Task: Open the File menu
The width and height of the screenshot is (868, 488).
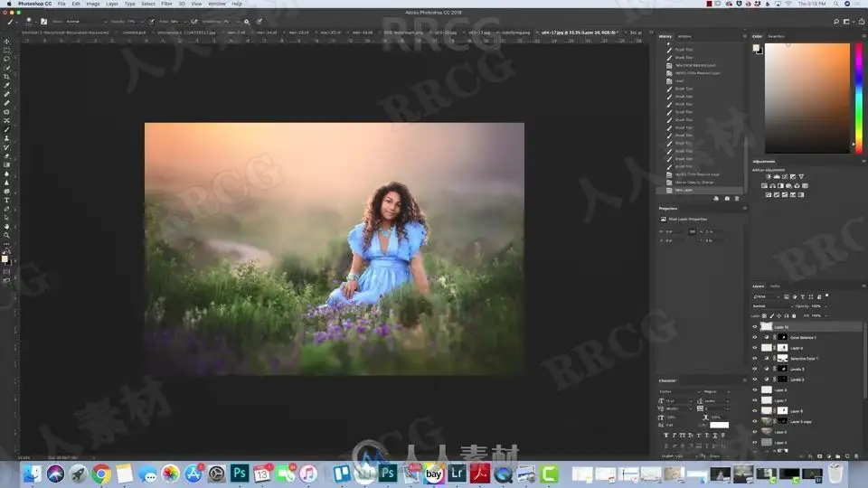Action: tap(61, 4)
